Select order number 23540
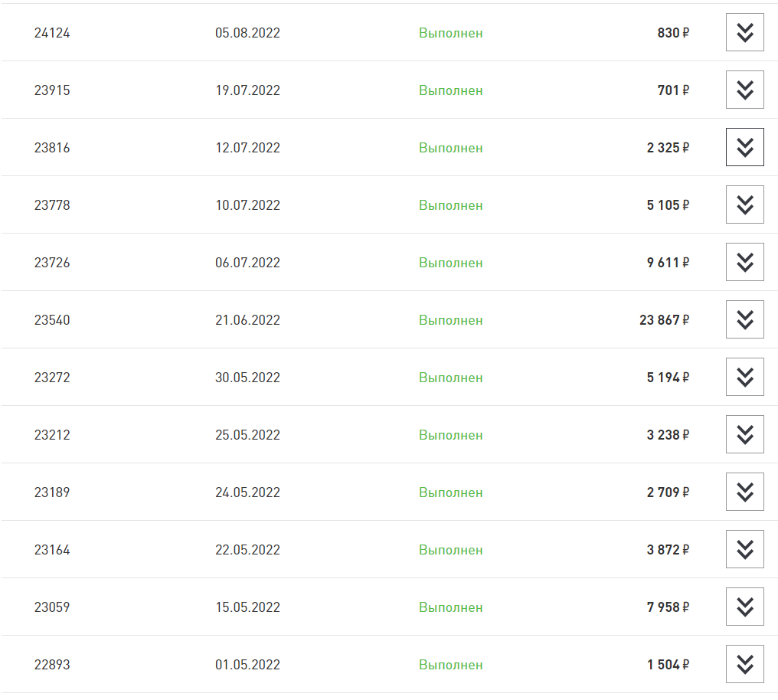Viewport: 778px width, 700px height. point(52,320)
